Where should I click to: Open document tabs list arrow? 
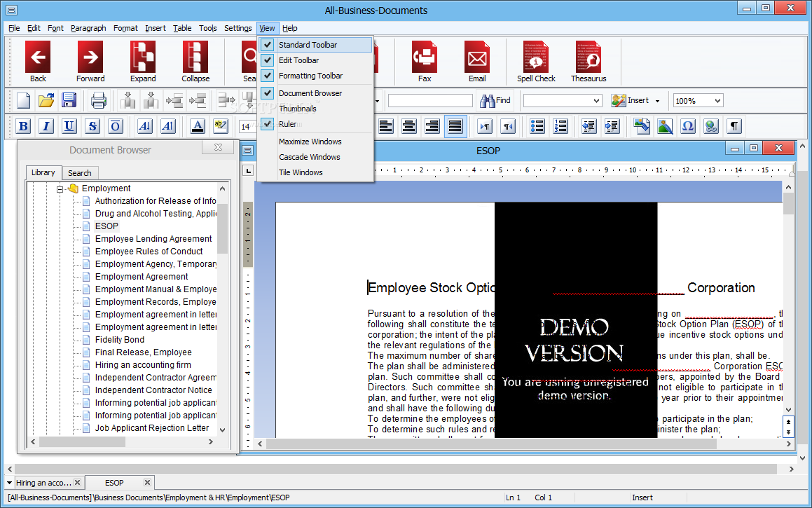[x=9, y=483]
